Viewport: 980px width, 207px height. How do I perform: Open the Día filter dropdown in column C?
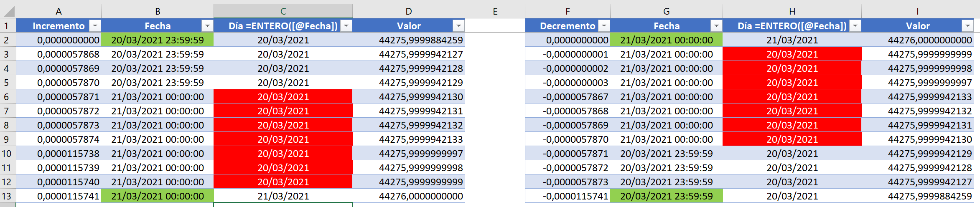click(x=346, y=26)
